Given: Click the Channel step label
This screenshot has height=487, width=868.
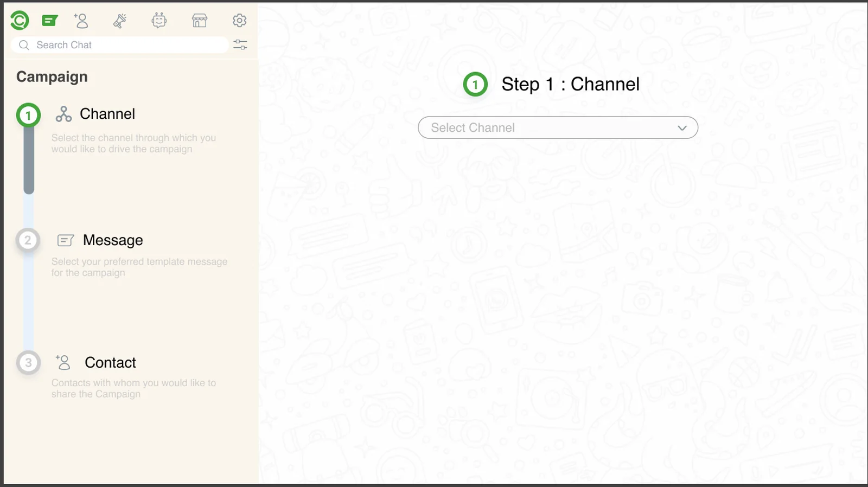Looking at the screenshot, I should coord(107,114).
